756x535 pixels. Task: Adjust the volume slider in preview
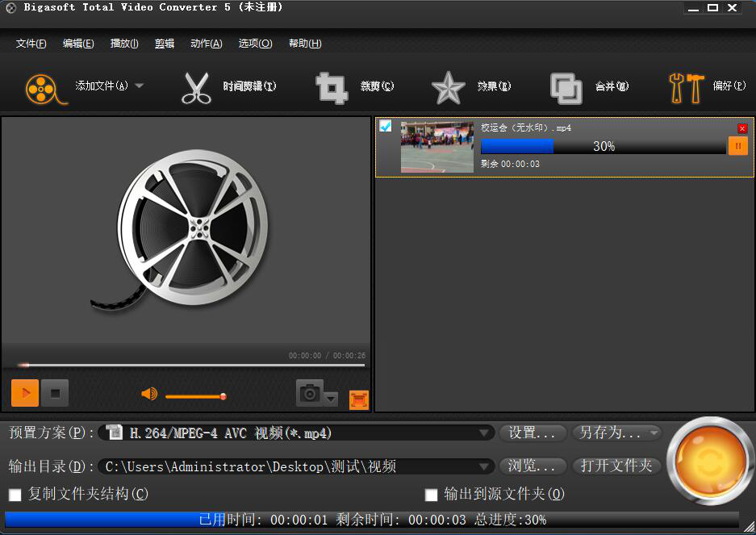click(x=194, y=396)
